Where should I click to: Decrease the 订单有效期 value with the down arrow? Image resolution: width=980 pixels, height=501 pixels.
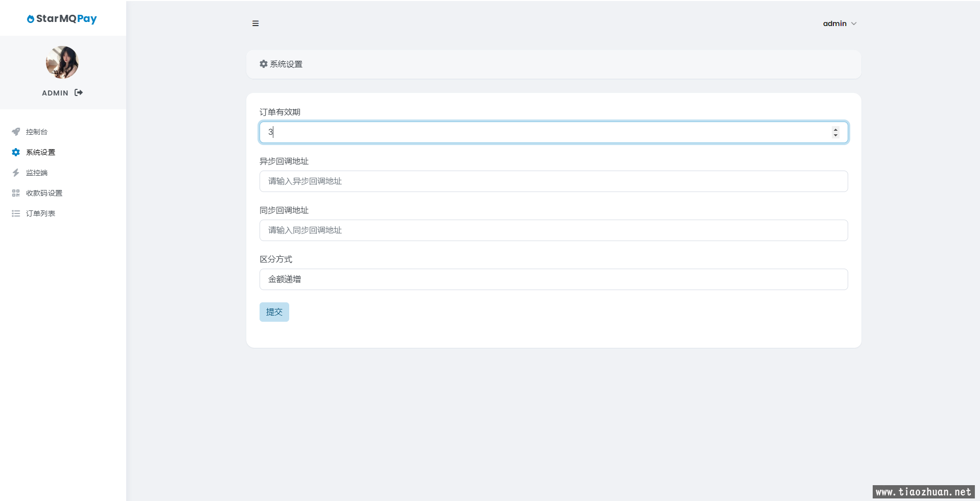(x=835, y=135)
